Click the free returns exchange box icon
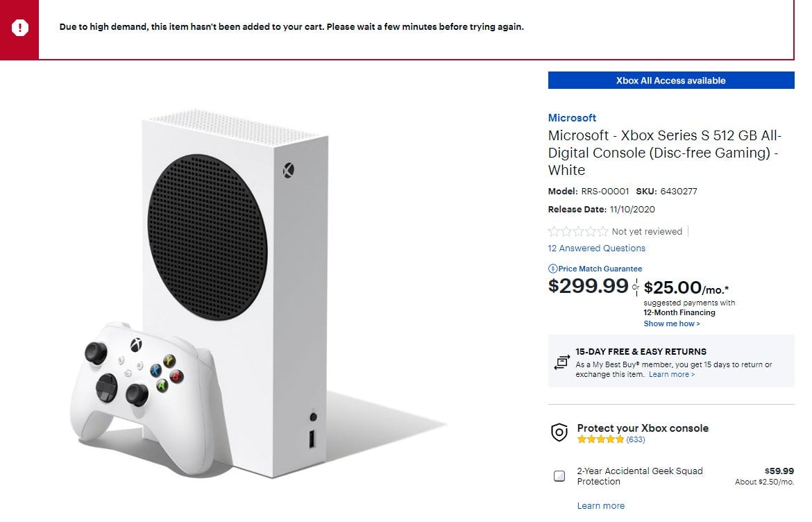 tap(561, 362)
